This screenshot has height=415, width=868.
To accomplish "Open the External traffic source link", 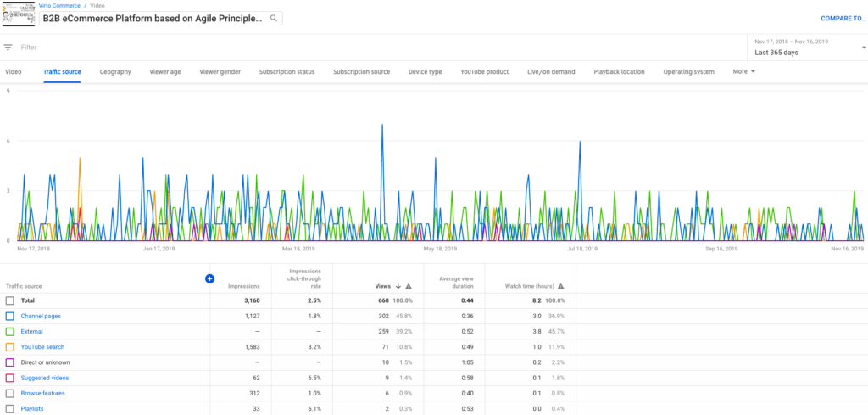I will point(31,332).
